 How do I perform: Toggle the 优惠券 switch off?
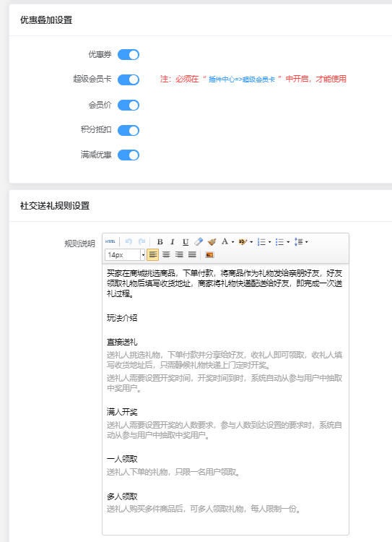(129, 55)
